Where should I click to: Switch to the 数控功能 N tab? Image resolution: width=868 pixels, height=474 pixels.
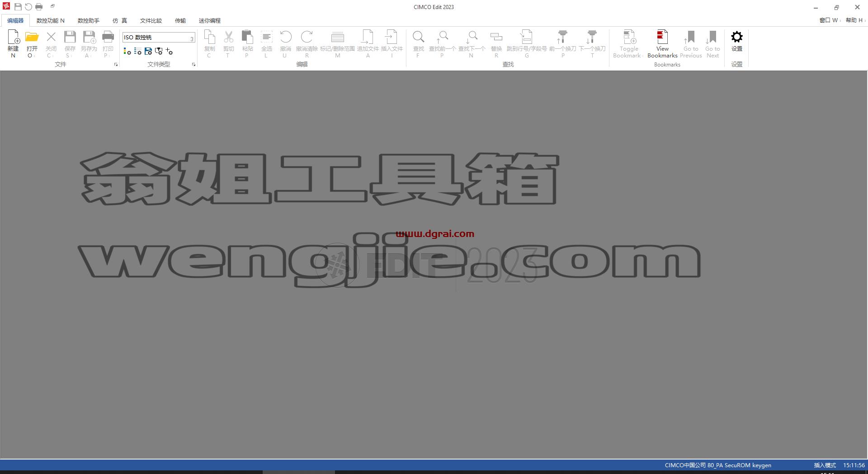tap(51, 21)
